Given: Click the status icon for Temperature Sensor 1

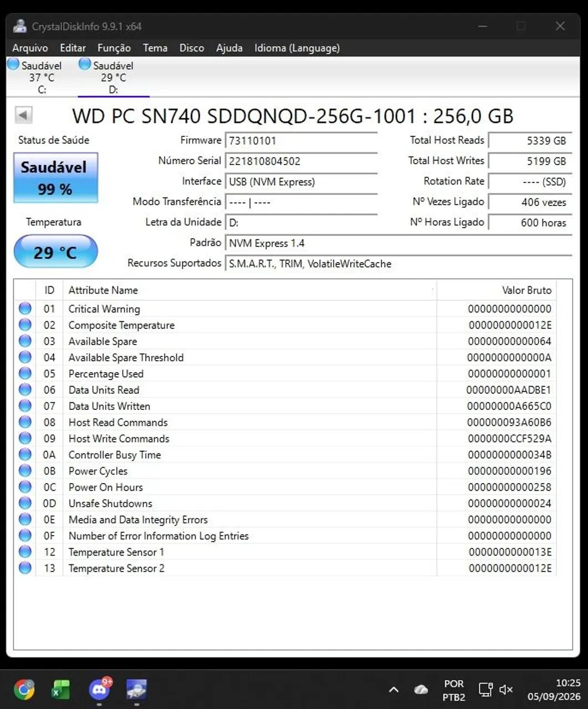Looking at the screenshot, I should (x=25, y=552).
